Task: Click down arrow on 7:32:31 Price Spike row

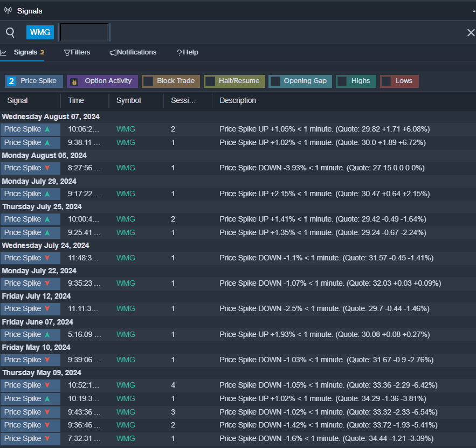Action: point(47,439)
